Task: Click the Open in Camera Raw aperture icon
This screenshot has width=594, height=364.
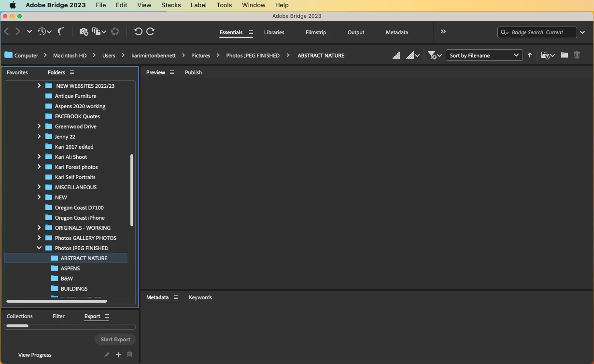Action: 115,31
